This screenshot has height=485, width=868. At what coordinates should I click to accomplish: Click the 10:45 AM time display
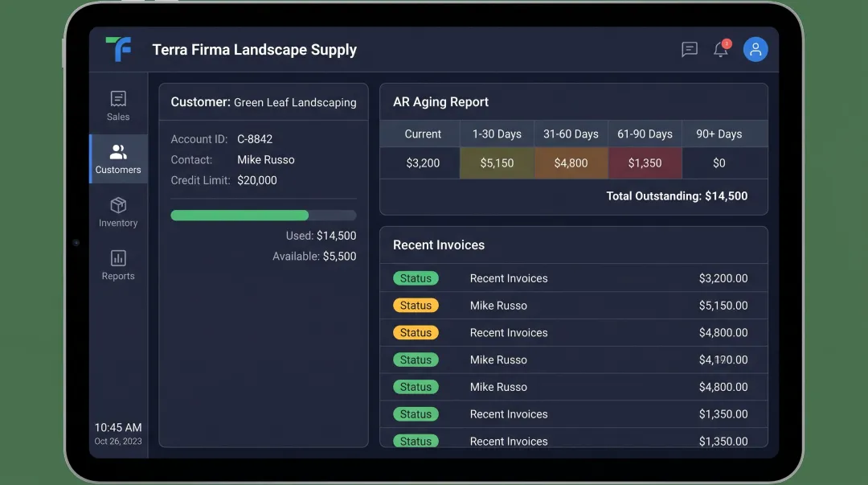point(118,425)
